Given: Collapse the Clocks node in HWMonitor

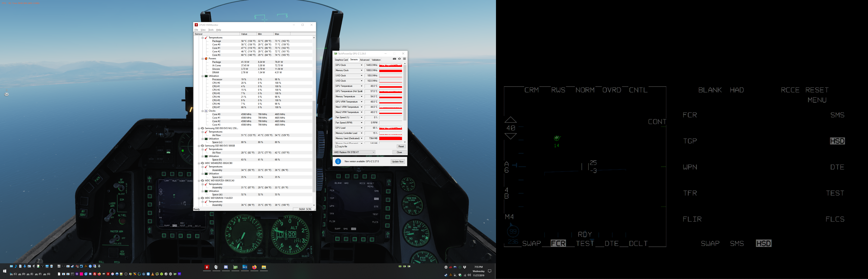Looking at the screenshot, I should pyautogui.click(x=202, y=111).
